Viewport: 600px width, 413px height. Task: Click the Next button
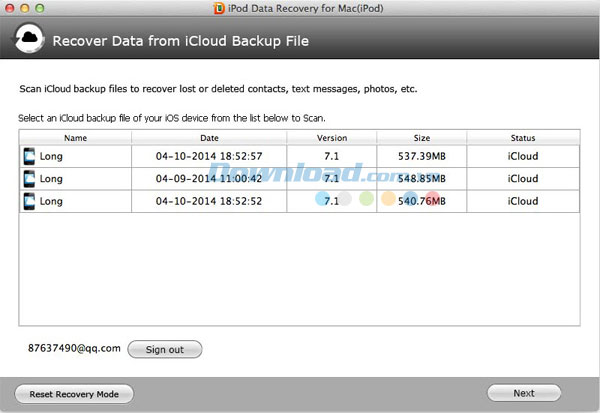(x=524, y=393)
